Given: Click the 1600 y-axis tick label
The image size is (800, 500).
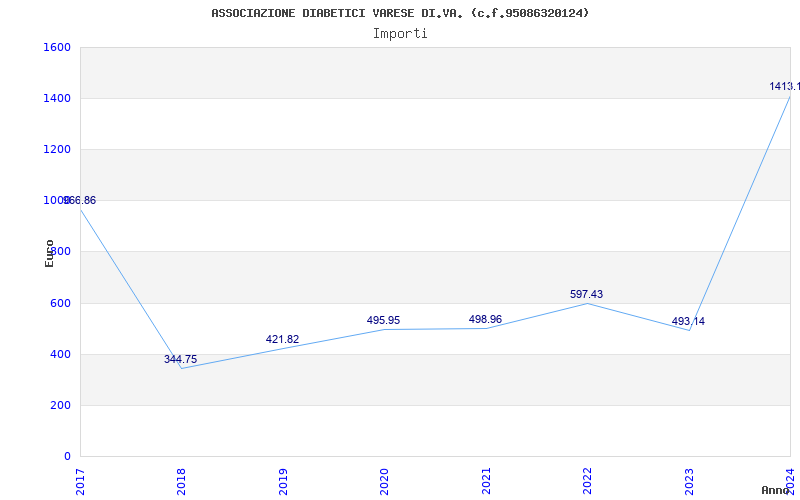Looking at the screenshot, I should (x=57, y=48).
